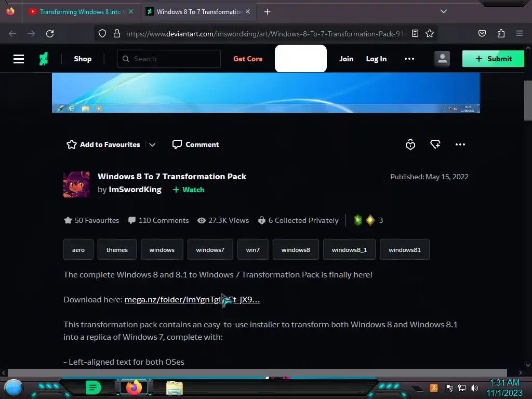Click the horizontal scrollbar
532x399 pixels.
[257, 373]
